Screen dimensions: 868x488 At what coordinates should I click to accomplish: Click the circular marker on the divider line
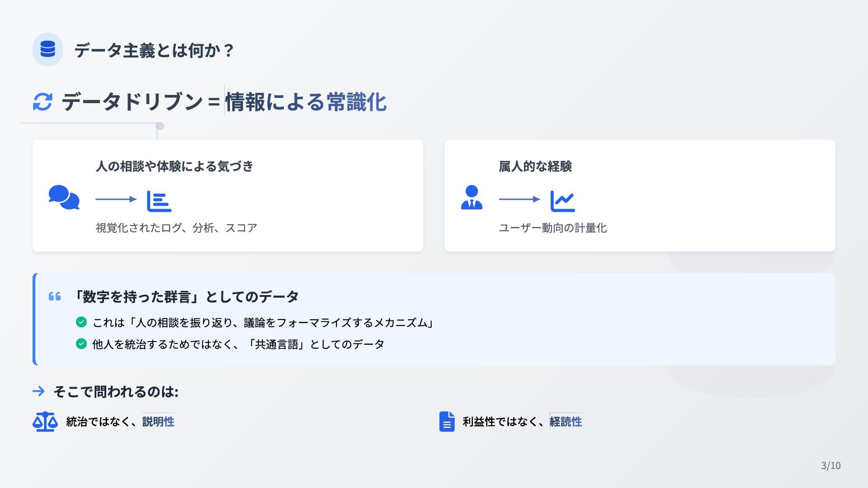tap(160, 126)
